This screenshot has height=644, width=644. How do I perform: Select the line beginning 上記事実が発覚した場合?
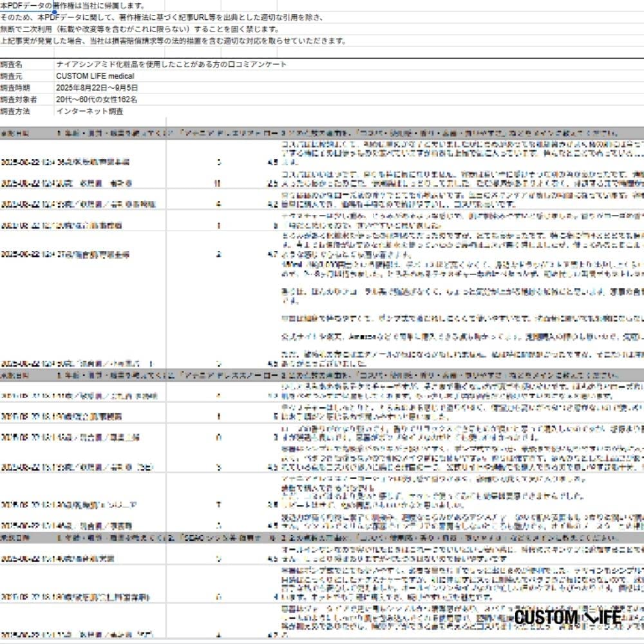[173, 41]
